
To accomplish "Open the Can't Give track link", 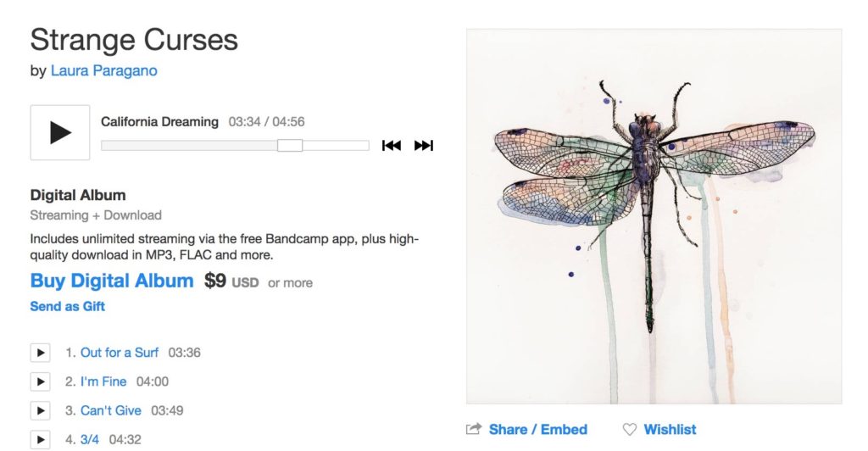I will pyautogui.click(x=111, y=410).
